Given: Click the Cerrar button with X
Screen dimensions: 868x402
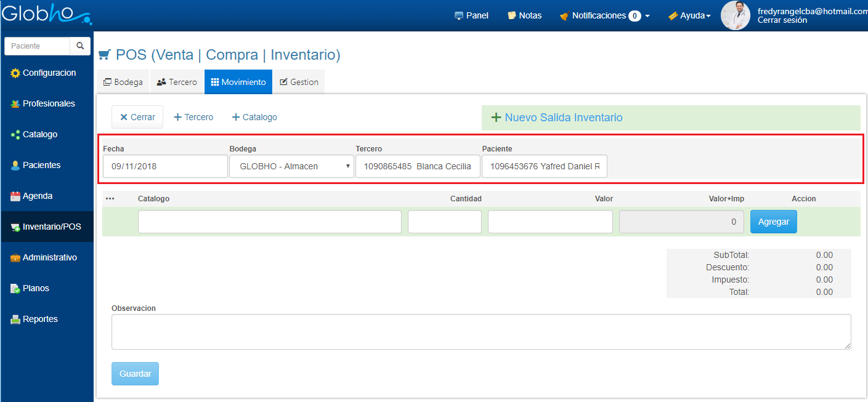Looking at the screenshot, I should tap(137, 117).
